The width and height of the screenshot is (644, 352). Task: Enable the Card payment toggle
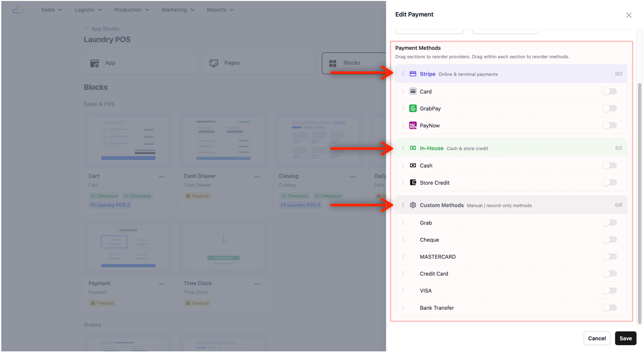[609, 91]
